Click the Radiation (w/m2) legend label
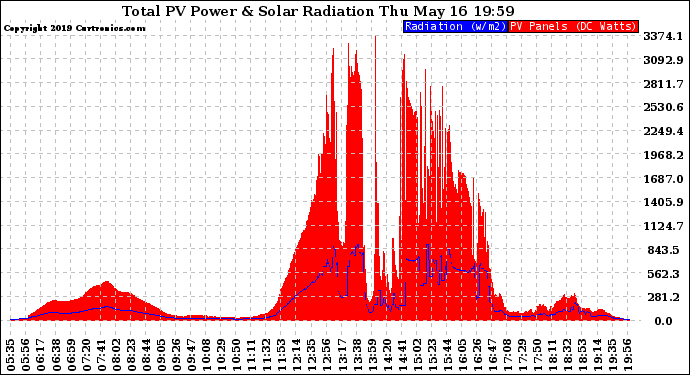This screenshot has width=690, height=375. tap(455, 26)
